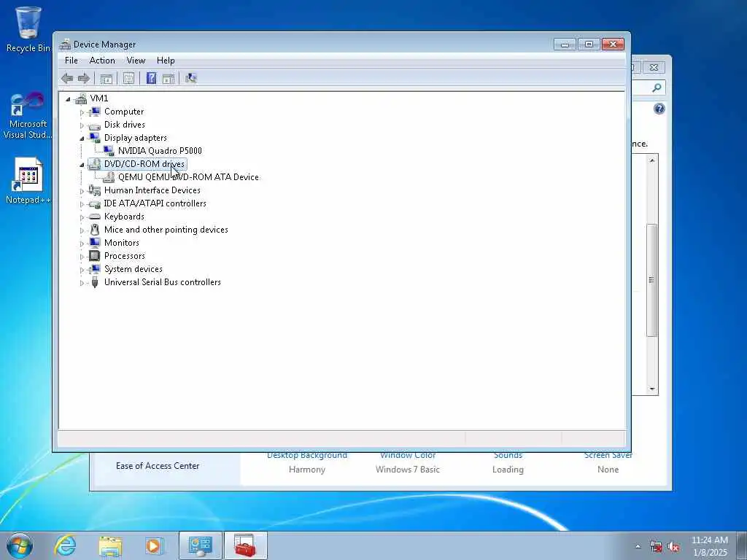
Task: Open the View menu
Action: (x=136, y=61)
